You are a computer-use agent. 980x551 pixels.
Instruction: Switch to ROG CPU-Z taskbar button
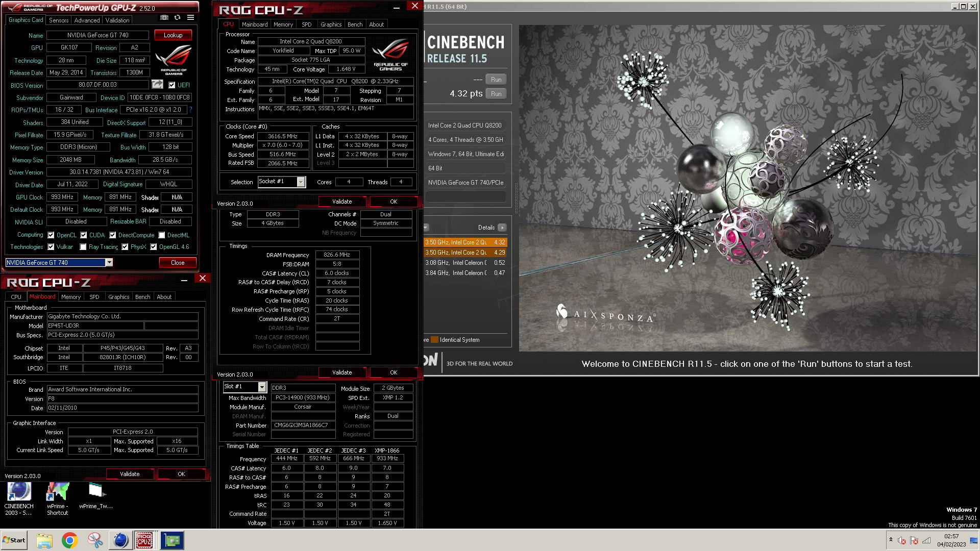click(144, 540)
